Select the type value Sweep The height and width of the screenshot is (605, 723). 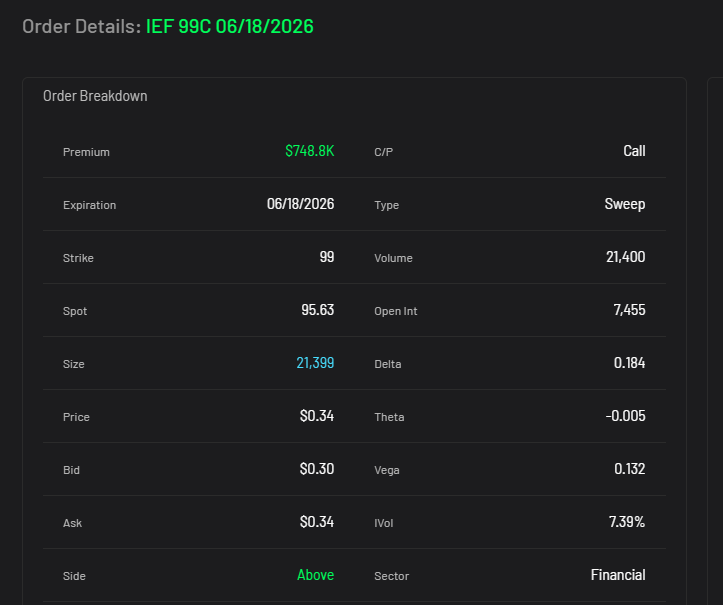625,204
